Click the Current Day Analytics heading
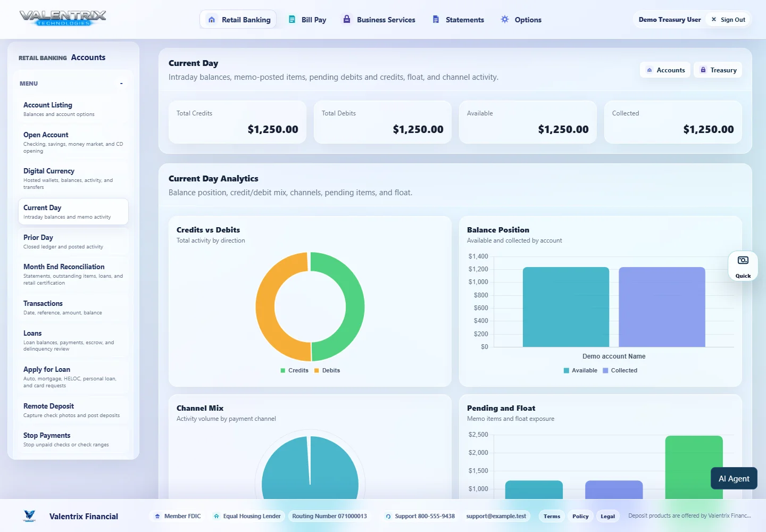This screenshot has width=766, height=532. coord(213,179)
